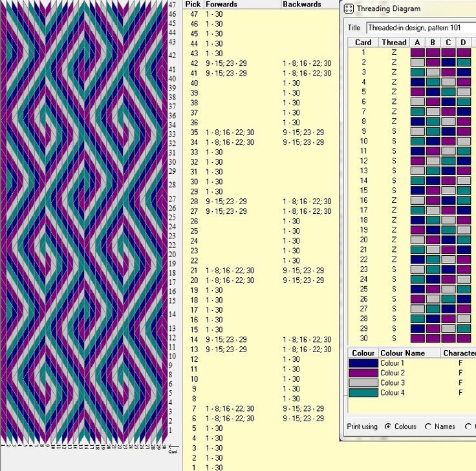
Task: Click the Colour 4 name label
Action: (x=392, y=393)
